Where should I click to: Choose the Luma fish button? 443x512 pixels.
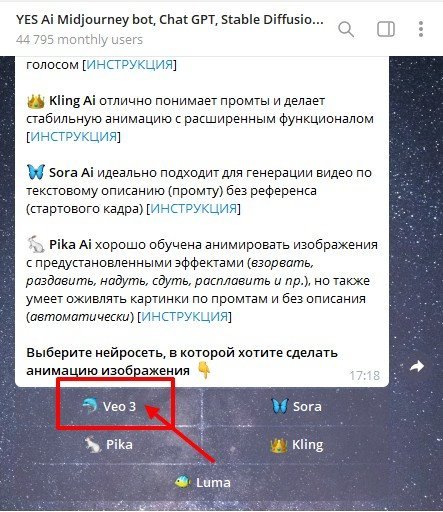(x=202, y=482)
